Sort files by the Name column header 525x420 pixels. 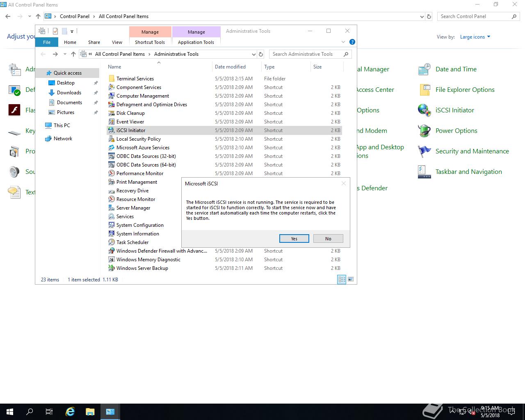click(x=159, y=67)
